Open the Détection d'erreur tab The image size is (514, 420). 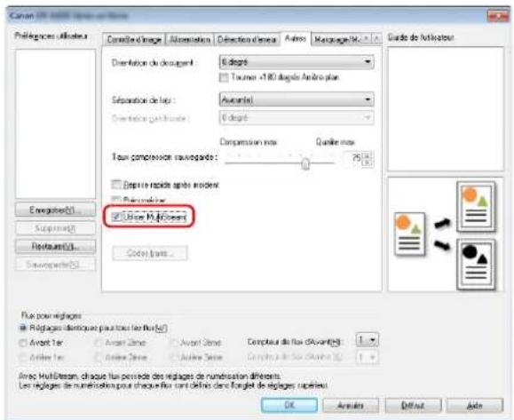click(x=247, y=40)
